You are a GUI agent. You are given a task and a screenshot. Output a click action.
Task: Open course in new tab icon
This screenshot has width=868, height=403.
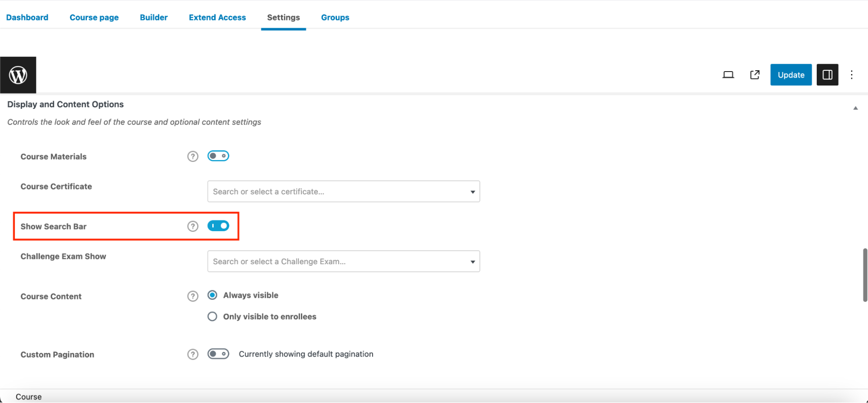click(x=755, y=75)
